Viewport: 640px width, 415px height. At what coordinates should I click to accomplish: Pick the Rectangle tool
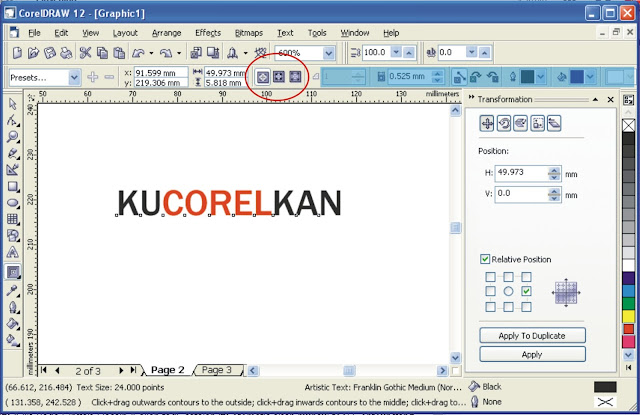pyautogui.click(x=13, y=186)
